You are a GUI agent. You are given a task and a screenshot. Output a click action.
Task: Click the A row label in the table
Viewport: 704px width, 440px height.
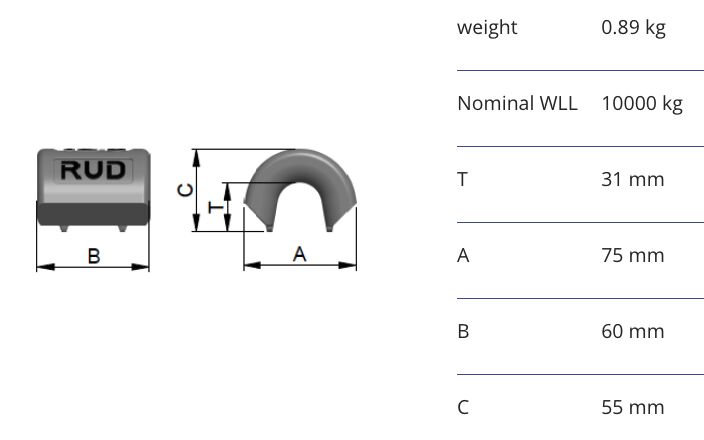click(x=463, y=255)
